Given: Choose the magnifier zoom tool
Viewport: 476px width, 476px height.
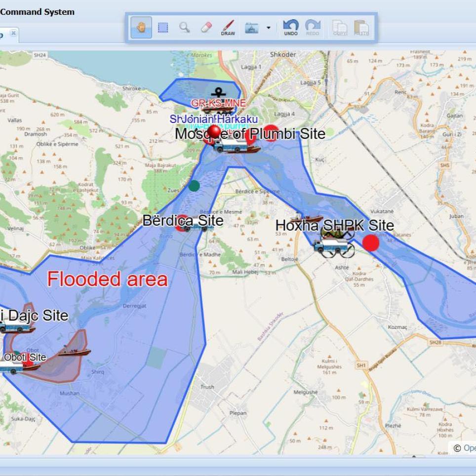Looking at the screenshot, I should tap(185, 28).
